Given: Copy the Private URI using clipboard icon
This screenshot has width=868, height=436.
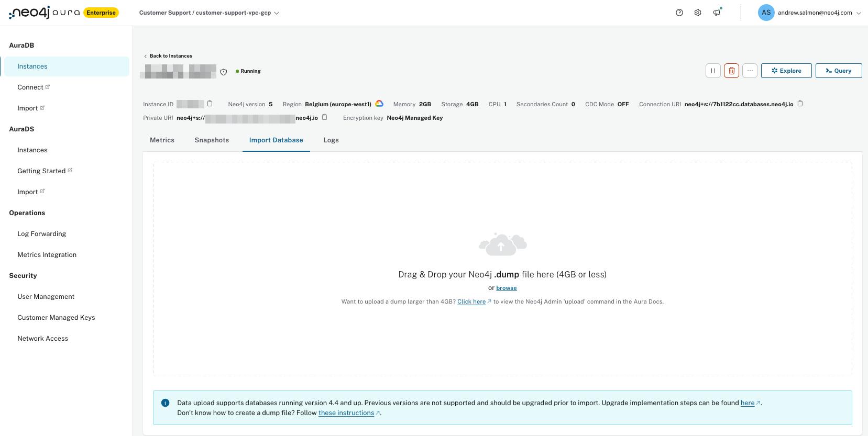Looking at the screenshot, I should click(325, 117).
